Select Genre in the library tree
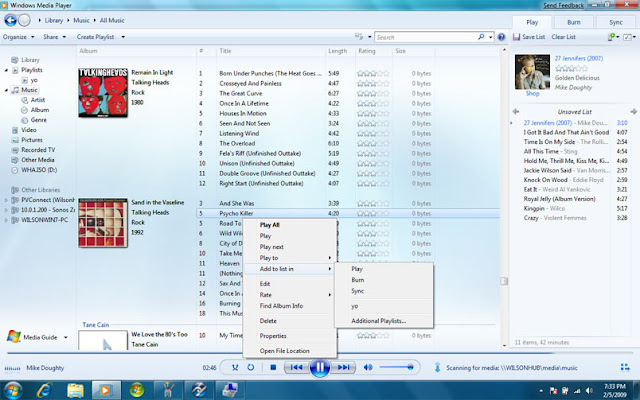 pyautogui.click(x=39, y=120)
